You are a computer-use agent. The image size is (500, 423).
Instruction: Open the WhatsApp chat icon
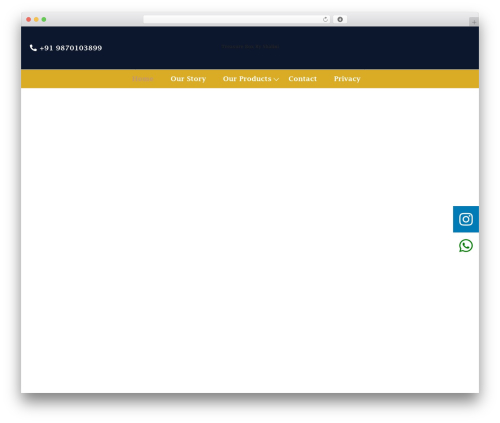click(x=466, y=246)
